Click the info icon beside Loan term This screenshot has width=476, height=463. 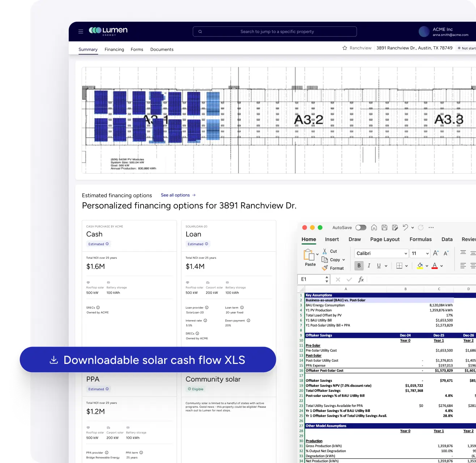click(242, 307)
